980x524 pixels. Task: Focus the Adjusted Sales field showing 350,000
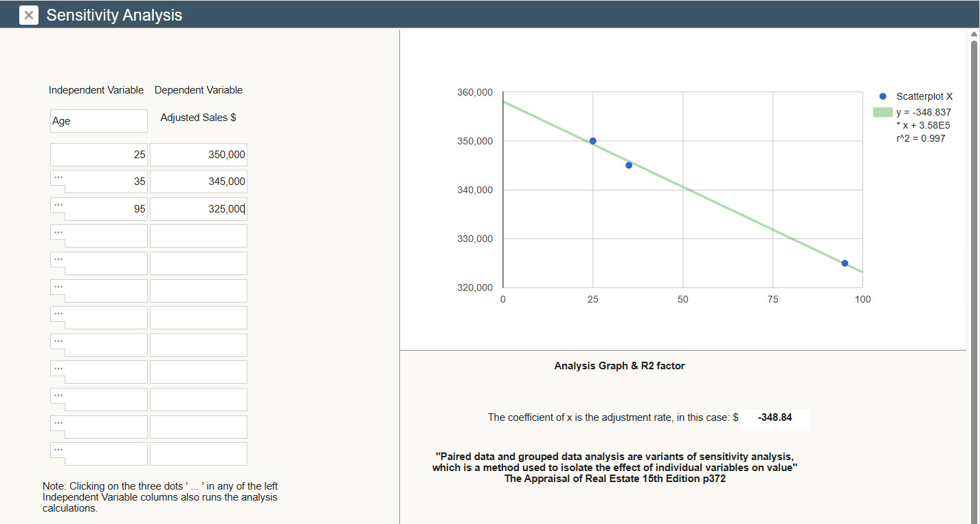coord(198,155)
